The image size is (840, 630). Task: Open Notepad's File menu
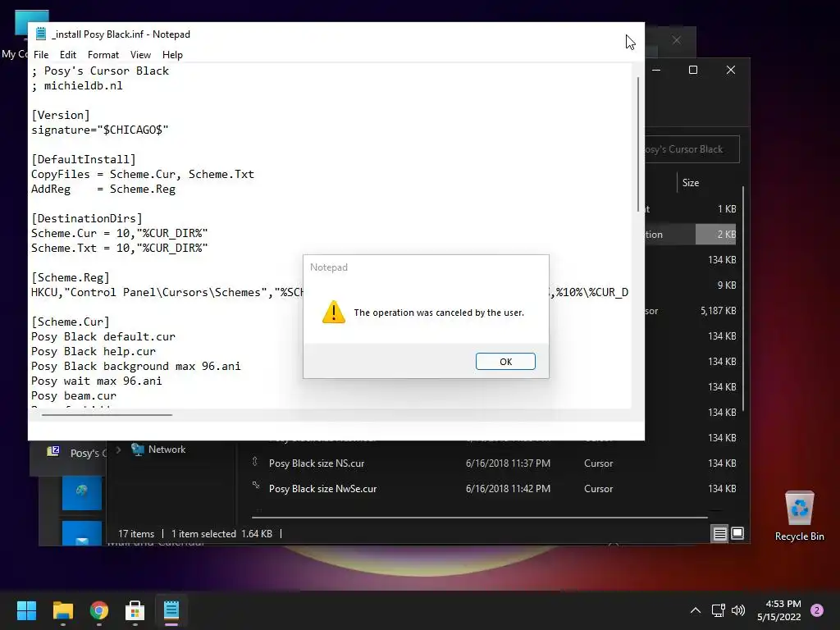click(41, 55)
